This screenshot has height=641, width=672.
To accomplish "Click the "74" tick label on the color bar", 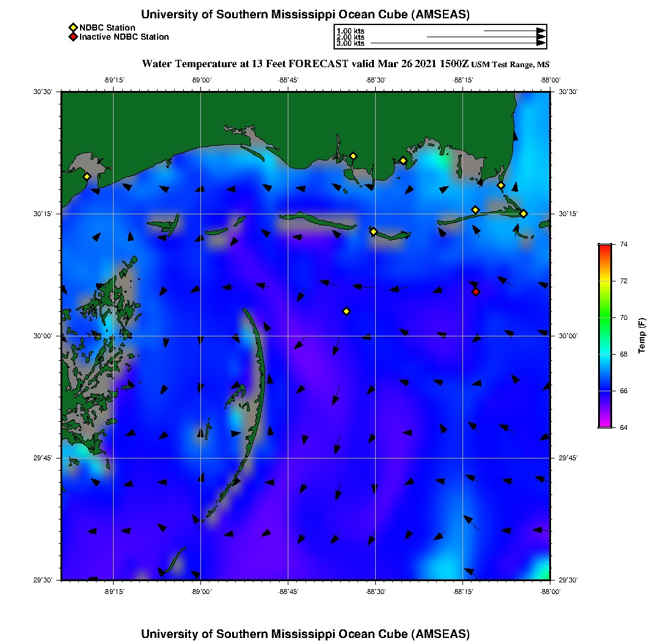I will click(x=624, y=244).
